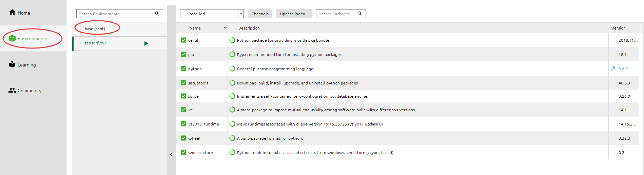Click the Name column sort arrow
644x175 pixels.
pyautogui.click(x=225, y=28)
